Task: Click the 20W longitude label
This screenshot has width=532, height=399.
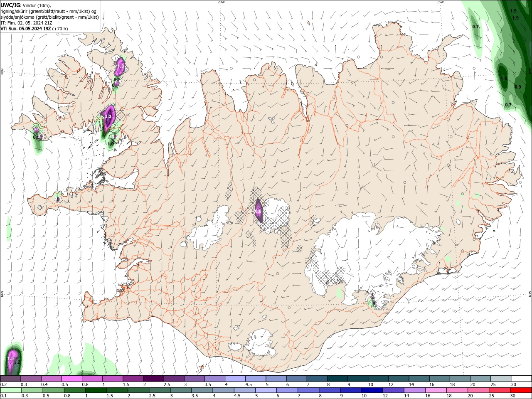Action: (x=221, y=2)
